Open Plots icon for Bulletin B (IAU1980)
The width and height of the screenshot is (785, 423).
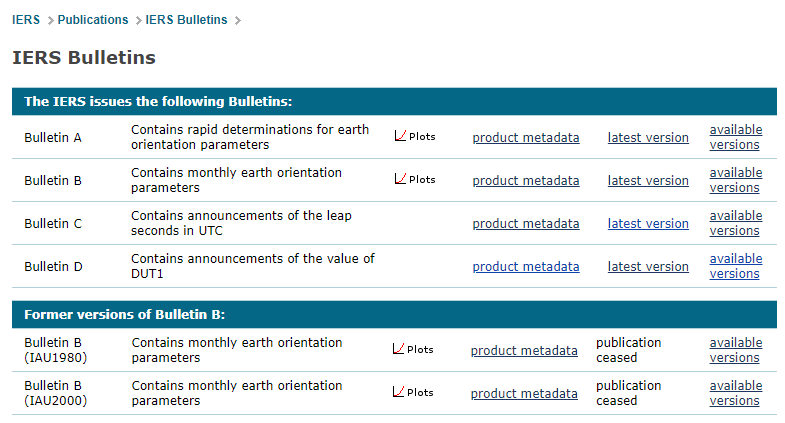point(412,350)
